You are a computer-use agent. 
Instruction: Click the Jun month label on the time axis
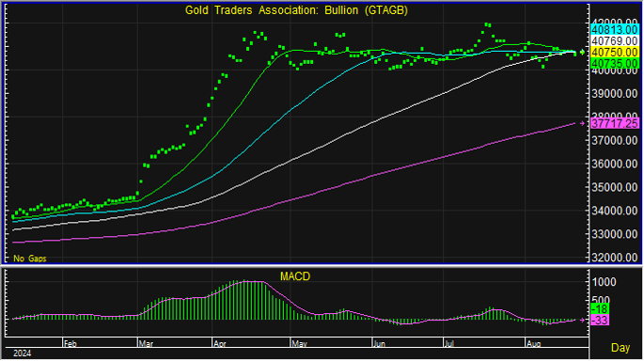(x=379, y=344)
